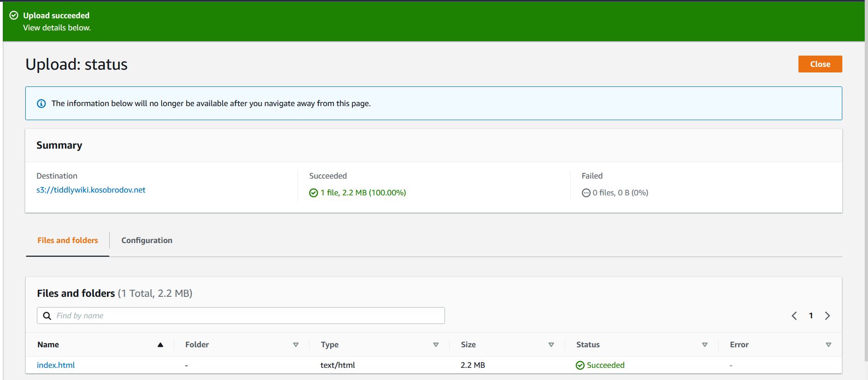Click the 'View details below.' text
The height and width of the screenshot is (380, 868).
[x=57, y=28]
